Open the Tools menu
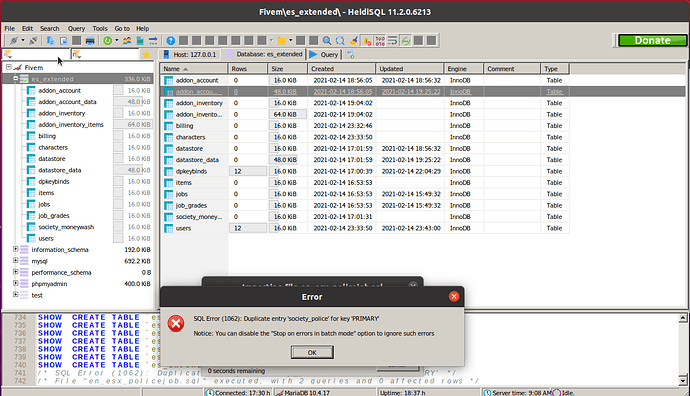The width and height of the screenshot is (690, 396). click(100, 28)
